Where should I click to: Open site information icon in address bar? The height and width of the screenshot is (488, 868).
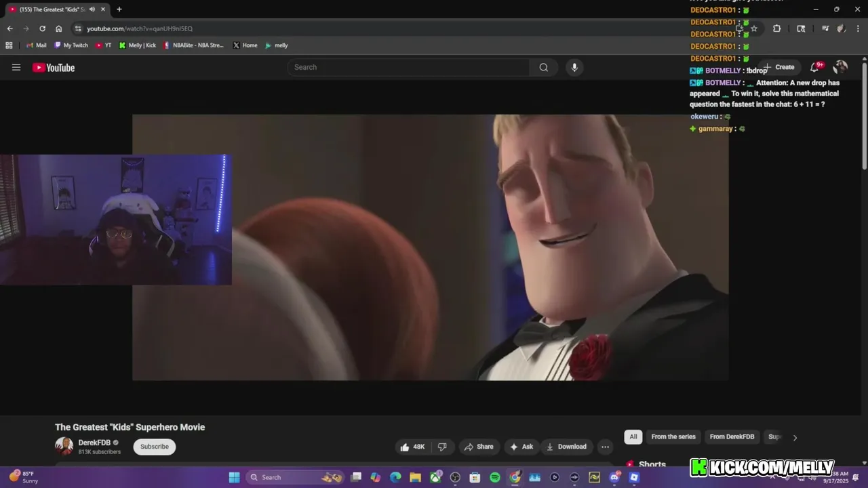[x=78, y=28]
